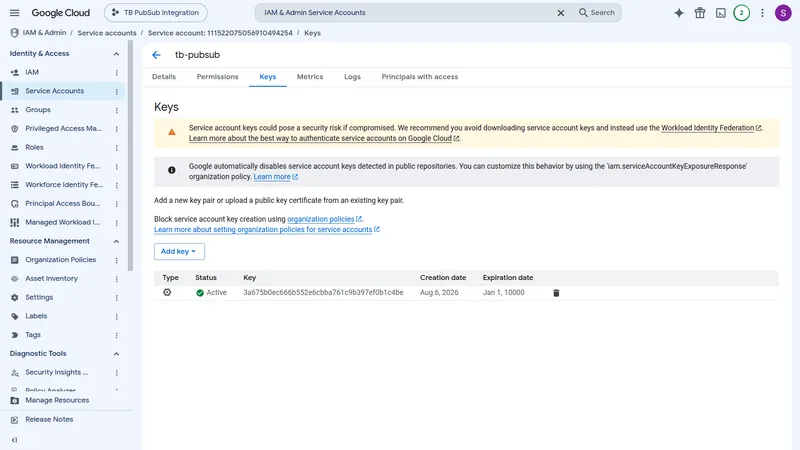Click the Google Cloud logo
Viewport: 800px width, 450px height.
point(61,13)
